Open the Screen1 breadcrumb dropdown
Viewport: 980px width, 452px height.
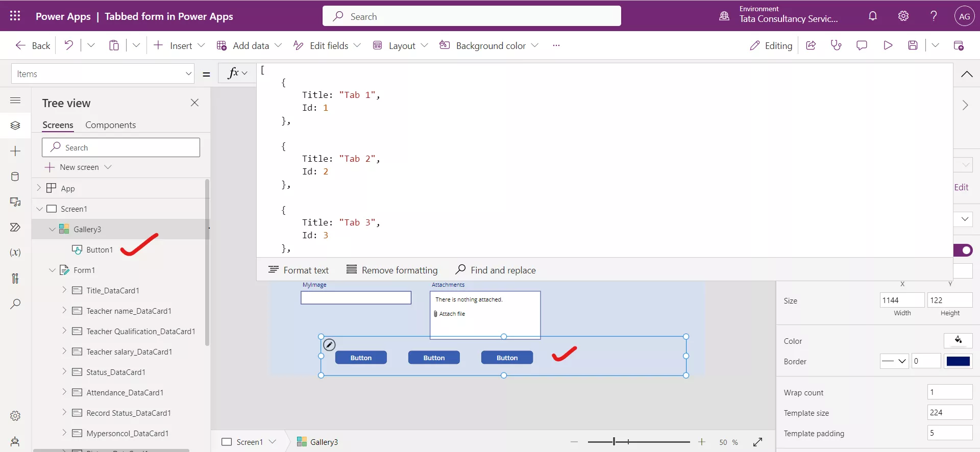tap(273, 442)
